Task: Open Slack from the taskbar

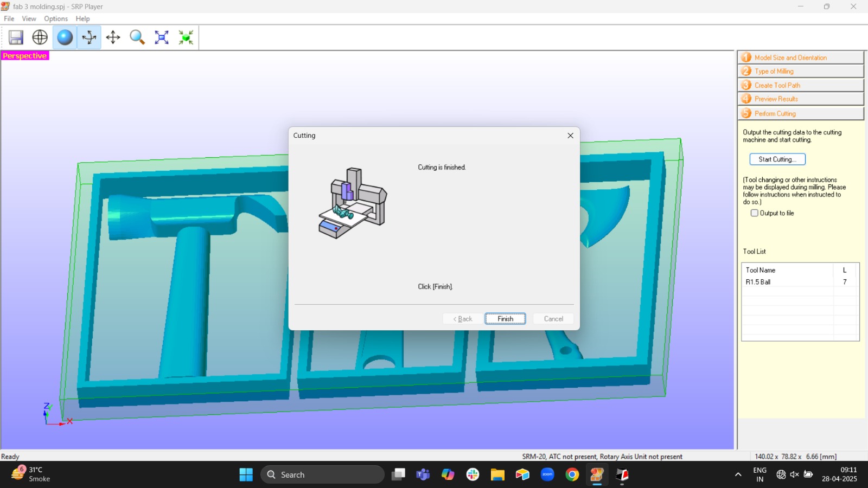Action: [x=473, y=474]
